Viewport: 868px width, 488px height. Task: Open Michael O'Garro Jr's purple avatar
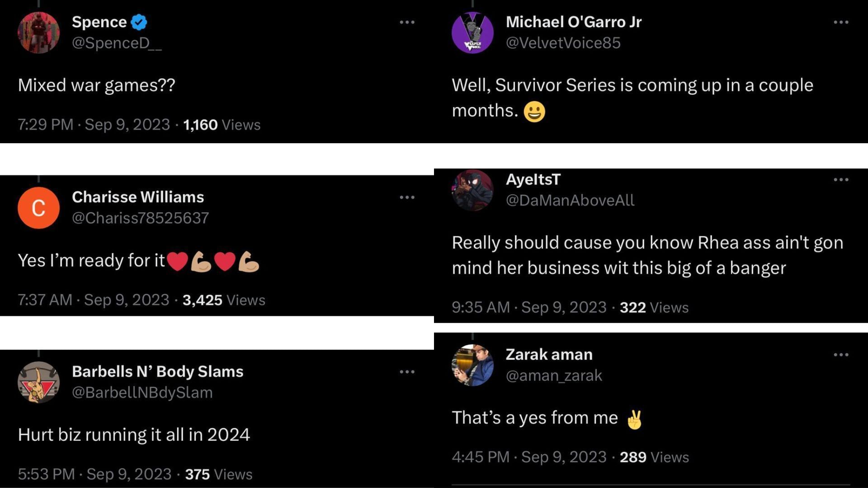472,33
